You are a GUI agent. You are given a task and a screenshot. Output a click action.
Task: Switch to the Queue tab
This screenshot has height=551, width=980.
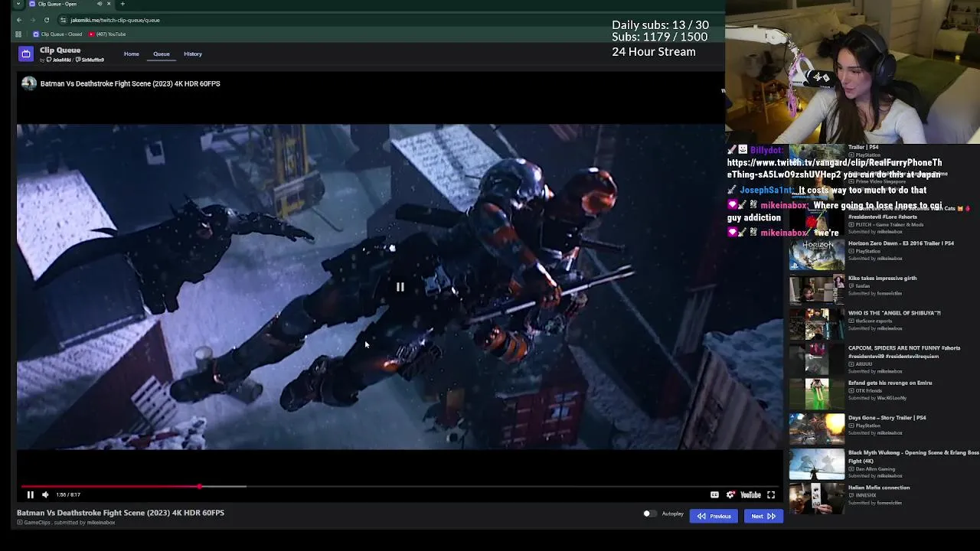pos(162,54)
